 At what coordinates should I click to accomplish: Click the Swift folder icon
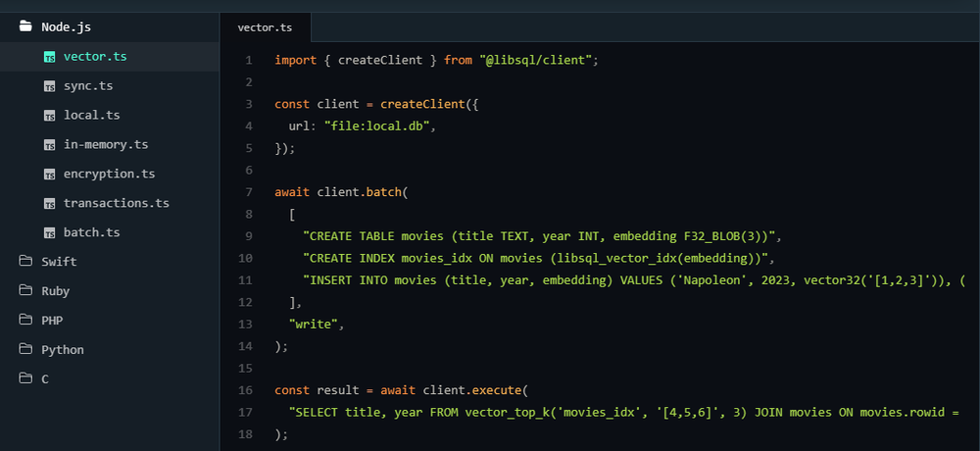pyautogui.click(x=25, y=261)
